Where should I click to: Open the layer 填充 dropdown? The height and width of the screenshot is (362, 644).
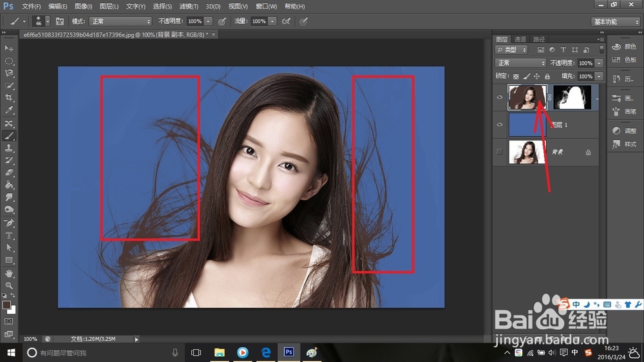599,77
